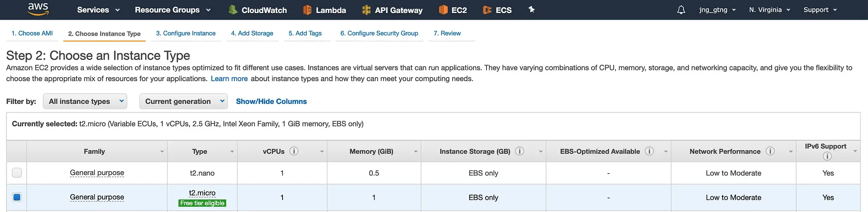Select 2. Choose Instance Type step

coord(104,33)
